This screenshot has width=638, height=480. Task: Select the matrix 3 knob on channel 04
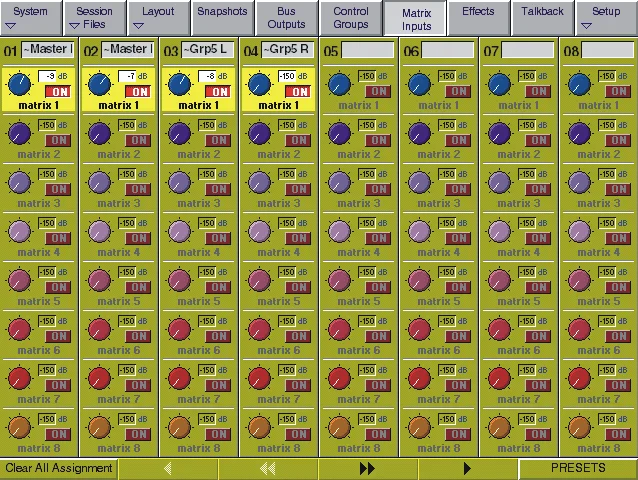pyautogui.click(x=259, y=182)
